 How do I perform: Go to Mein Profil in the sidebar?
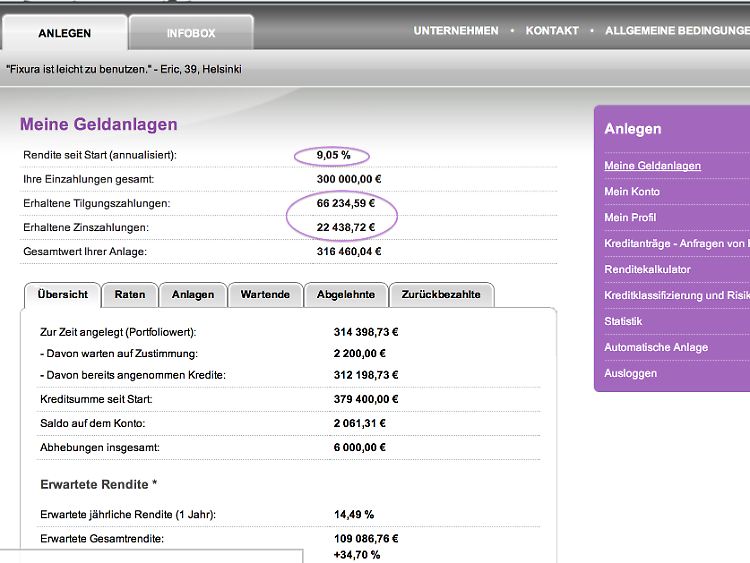pyautogui.click(x=630, y=218)
